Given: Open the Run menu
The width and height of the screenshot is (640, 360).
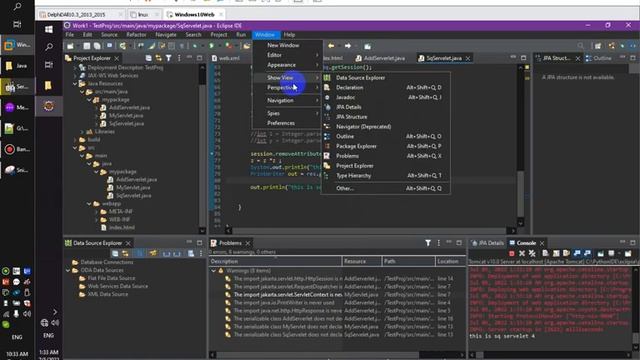Looking at the screenshot, I should click(x=241, y=35).
